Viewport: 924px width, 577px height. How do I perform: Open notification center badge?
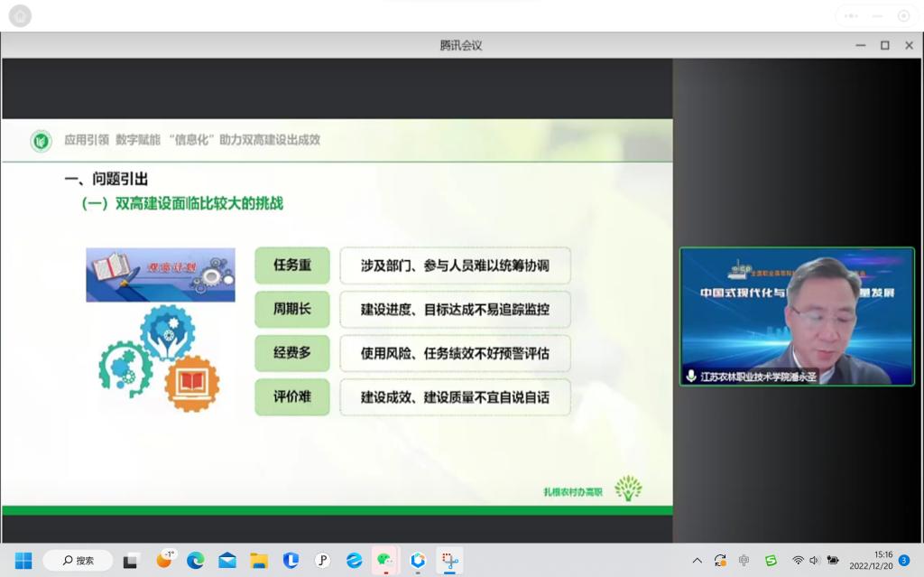[904, 561]
